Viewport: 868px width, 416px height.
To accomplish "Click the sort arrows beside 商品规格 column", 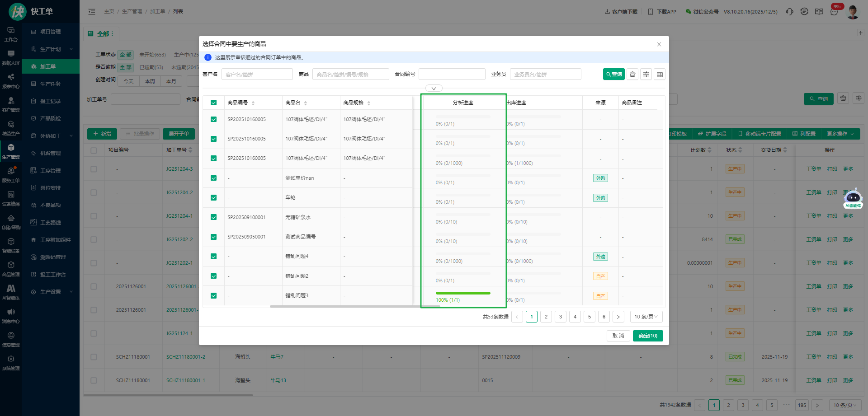I will click(369, 103).
